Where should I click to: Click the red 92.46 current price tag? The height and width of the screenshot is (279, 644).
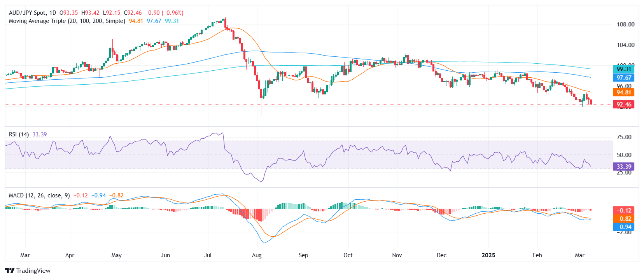click(623, 105)
